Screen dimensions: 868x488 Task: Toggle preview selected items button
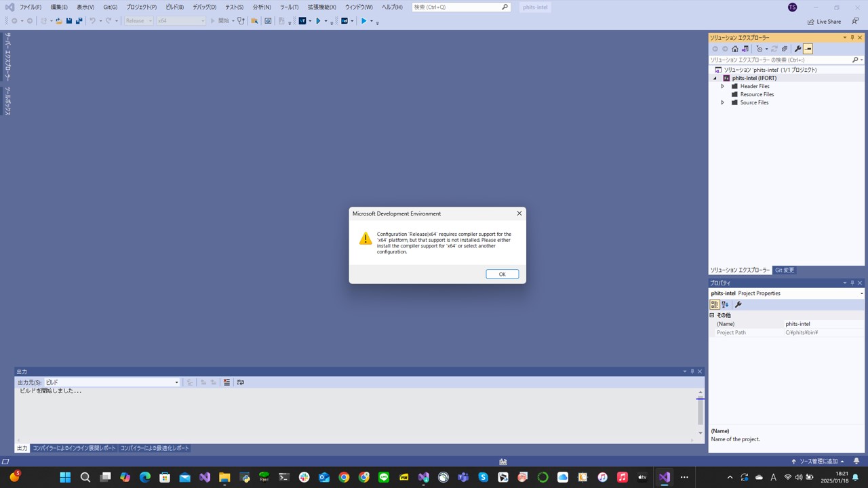[808, 49]
